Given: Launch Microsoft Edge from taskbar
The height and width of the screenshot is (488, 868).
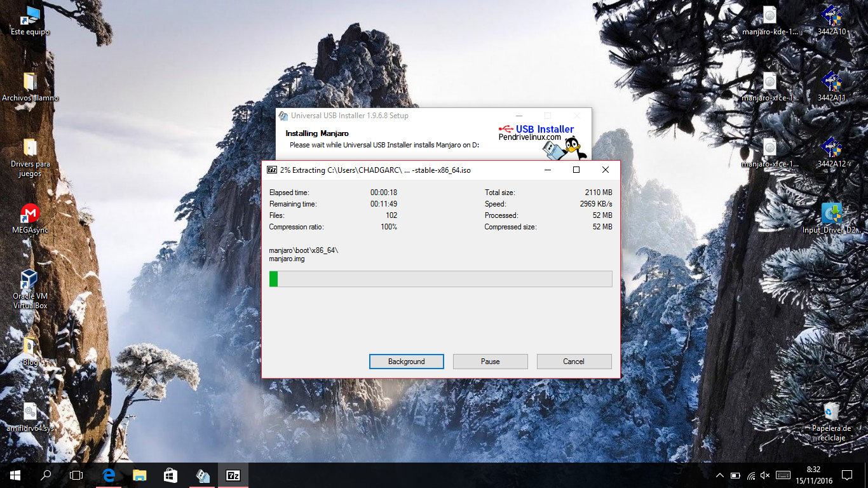Looking at the screenshot, I should 108,475.
